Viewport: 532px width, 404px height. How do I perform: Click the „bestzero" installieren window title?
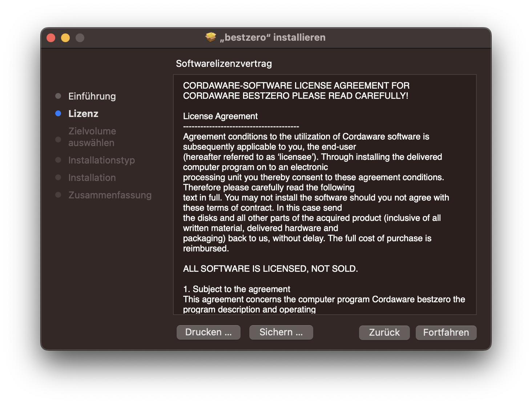273,37
